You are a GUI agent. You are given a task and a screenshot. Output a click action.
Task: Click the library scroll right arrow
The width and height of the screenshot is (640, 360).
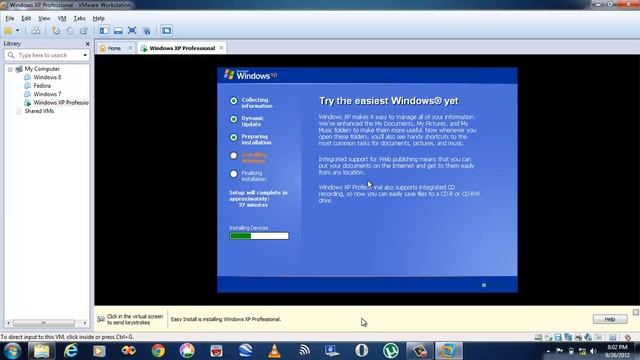click(85, 323)
